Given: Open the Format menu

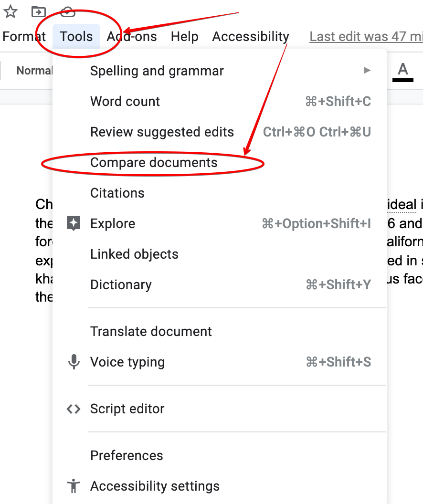Looking at the screenshot, I should (23, 36).
